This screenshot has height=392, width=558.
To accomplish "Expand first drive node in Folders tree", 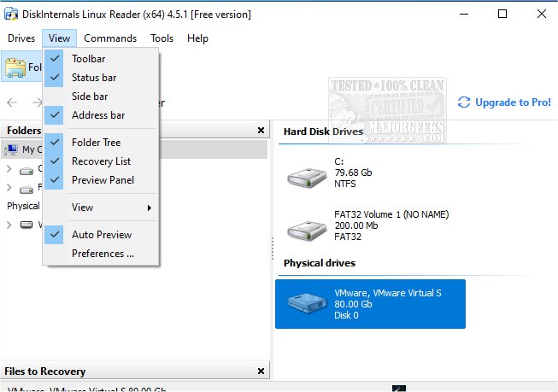I will [9, 168].
